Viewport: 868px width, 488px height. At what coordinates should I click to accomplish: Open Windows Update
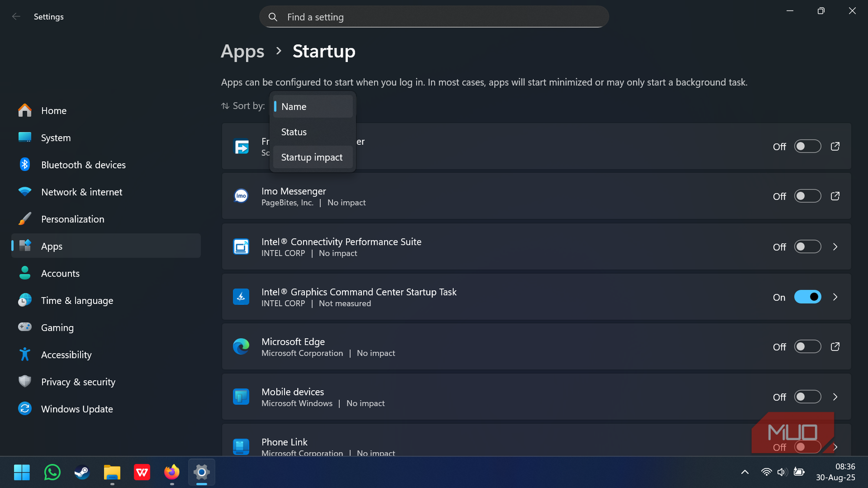click(x=77, y=409)
